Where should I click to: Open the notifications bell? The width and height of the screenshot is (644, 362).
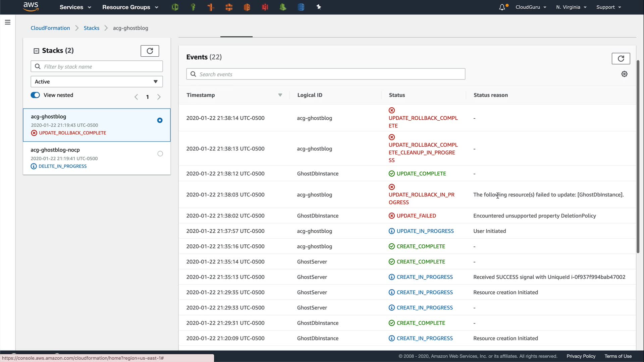502,7
